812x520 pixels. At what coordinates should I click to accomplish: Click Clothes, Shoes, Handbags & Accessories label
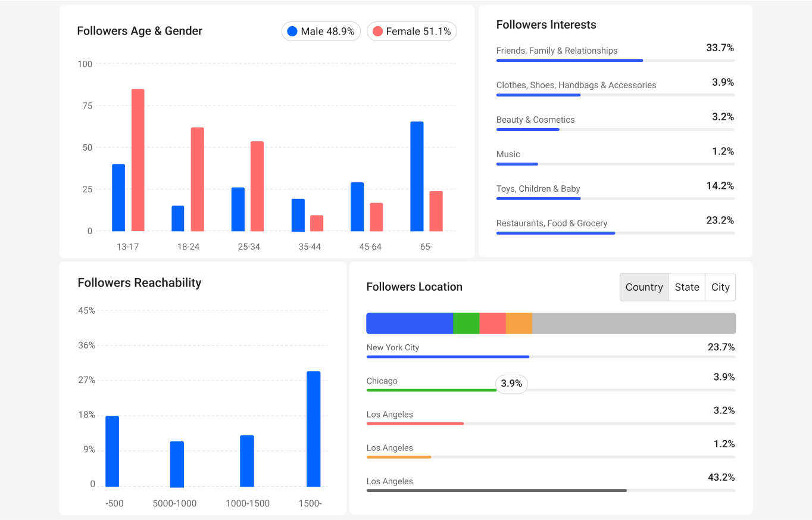[x=576, y=85]
